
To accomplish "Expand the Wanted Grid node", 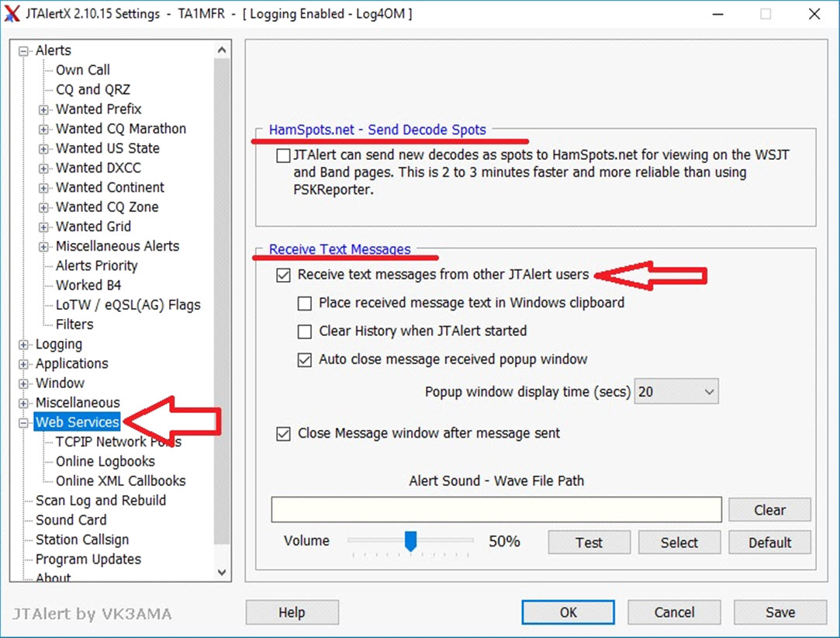I will click(43, 227).
